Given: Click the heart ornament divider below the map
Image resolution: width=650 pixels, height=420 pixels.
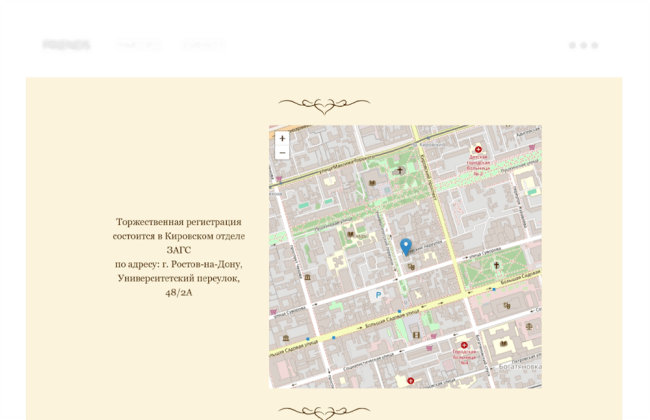Looking at the screenshot, I should point(324,411).
